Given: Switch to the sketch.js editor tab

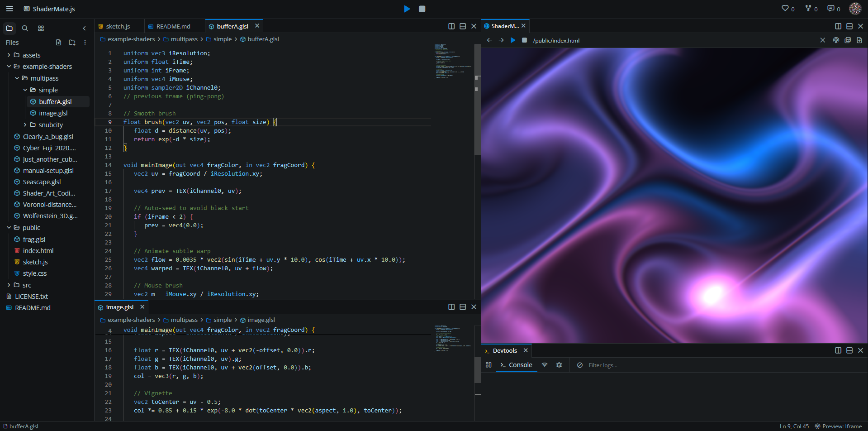Looking at the screenshot, I should click(118, 26).
